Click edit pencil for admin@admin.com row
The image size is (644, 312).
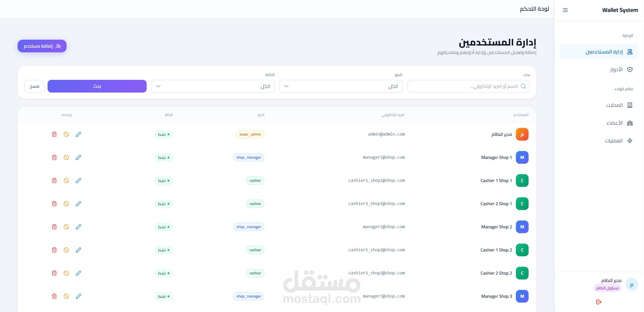point(78,134)
